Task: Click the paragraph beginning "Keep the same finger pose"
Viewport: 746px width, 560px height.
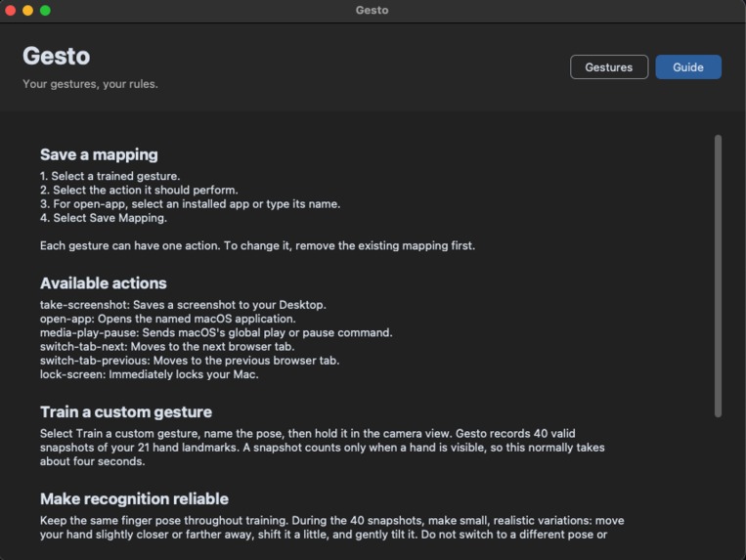Action: pos(332,527)
